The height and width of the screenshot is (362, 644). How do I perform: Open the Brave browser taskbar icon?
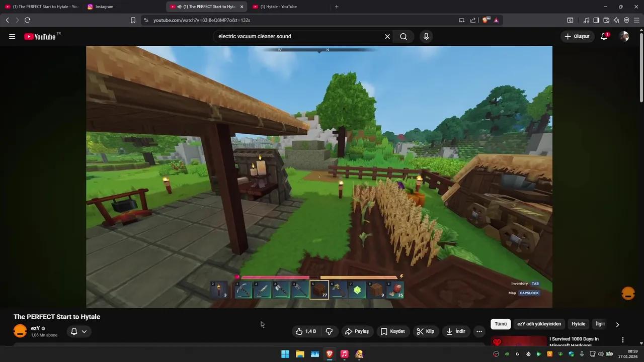tap(330, 354)
